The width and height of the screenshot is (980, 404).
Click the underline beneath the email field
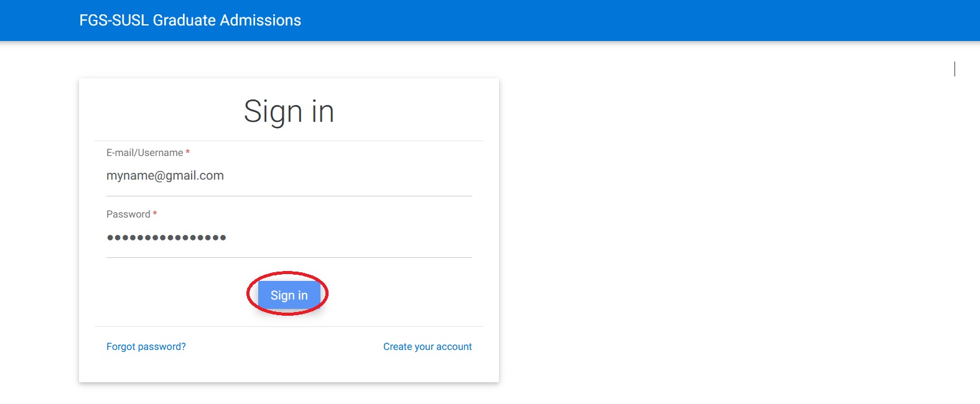coord(289,196)
